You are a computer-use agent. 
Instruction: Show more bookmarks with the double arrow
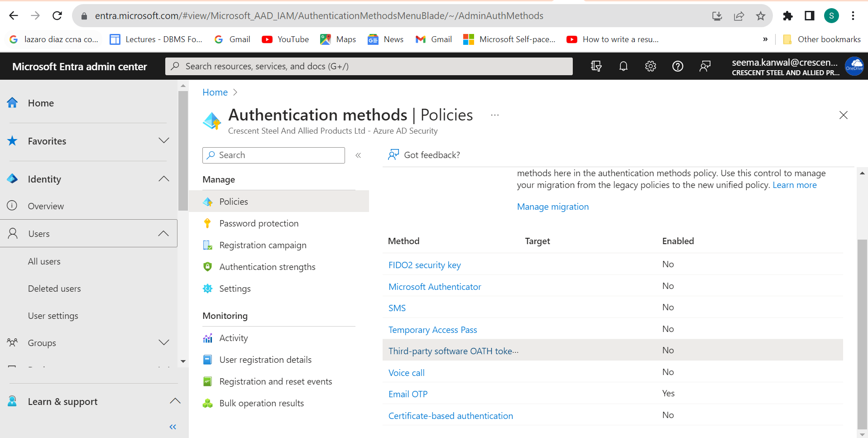click(765, 39)
